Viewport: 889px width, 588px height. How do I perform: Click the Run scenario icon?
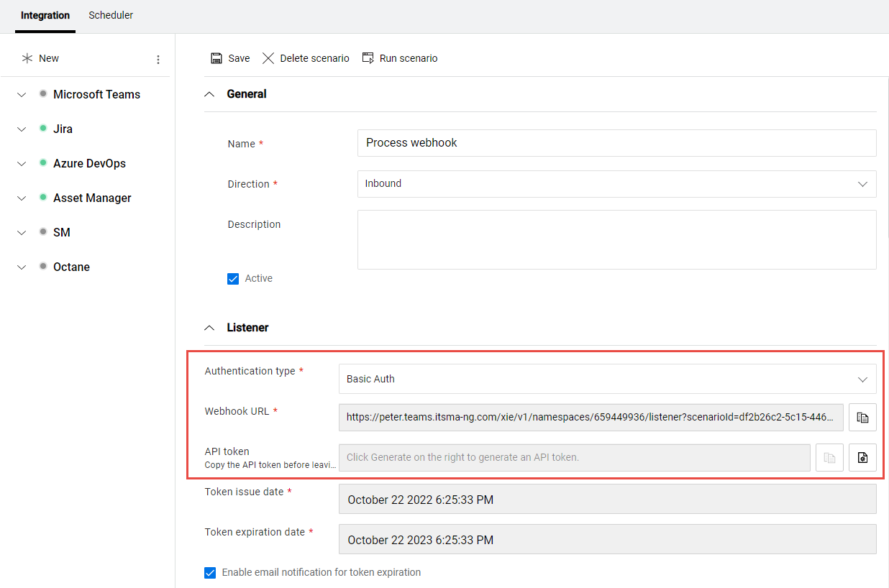pos(368,58)
